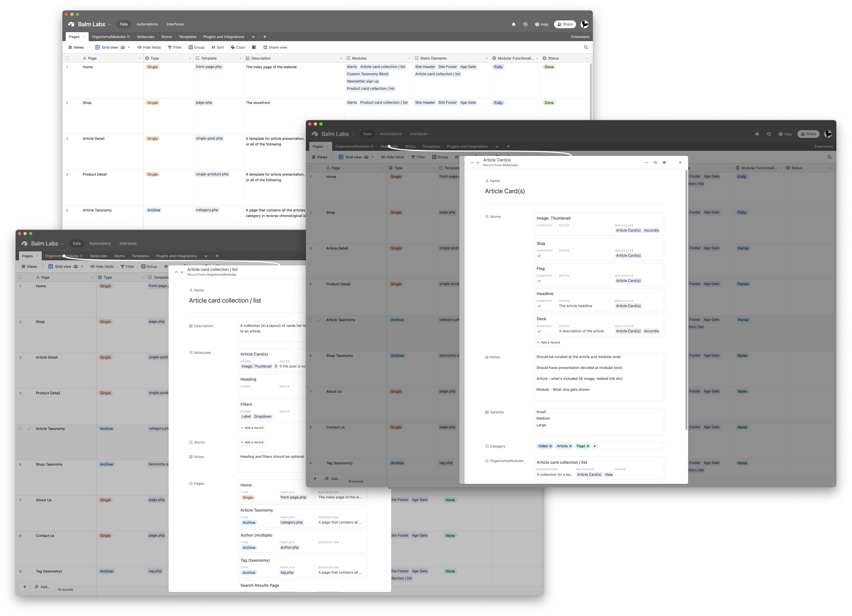The image size is (852, 616).
Task: Click Add... button in bottom-left window footer
Action: coord(42,587)
